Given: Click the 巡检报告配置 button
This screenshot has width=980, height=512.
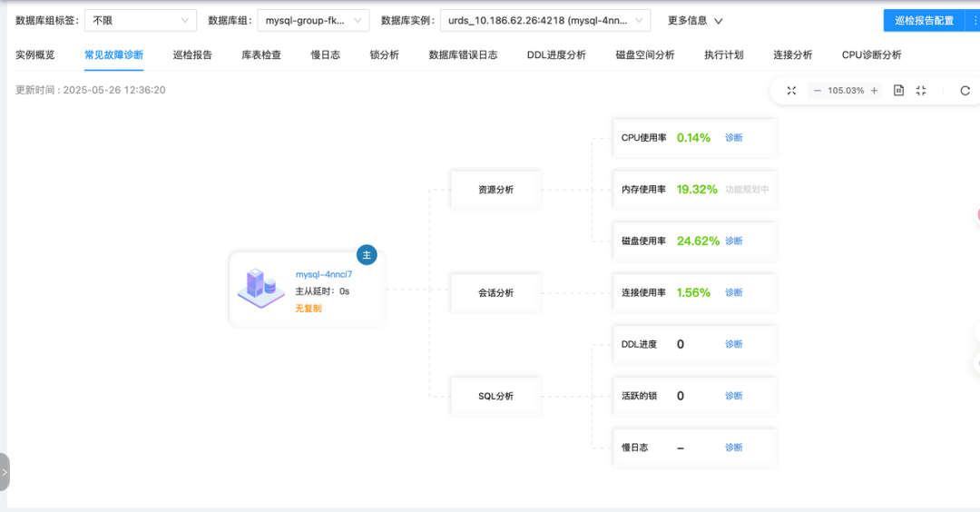Looking at the screenshot, I should tap(924, 21).
